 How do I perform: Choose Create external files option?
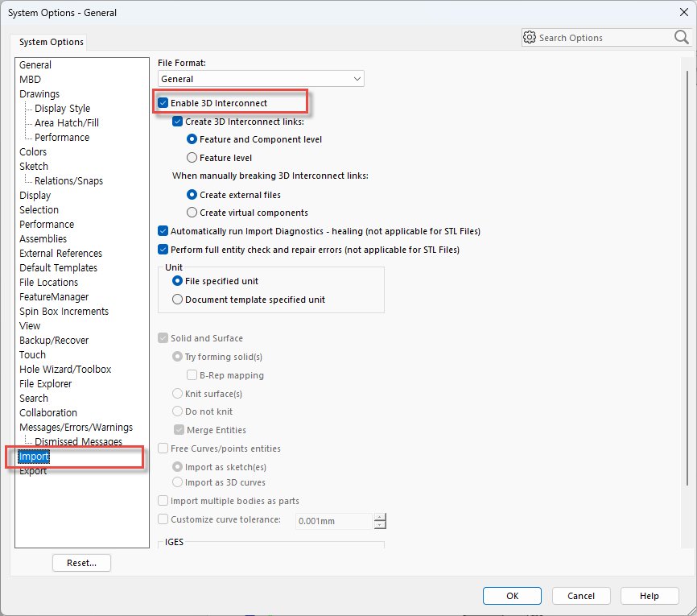coord(192,195)
